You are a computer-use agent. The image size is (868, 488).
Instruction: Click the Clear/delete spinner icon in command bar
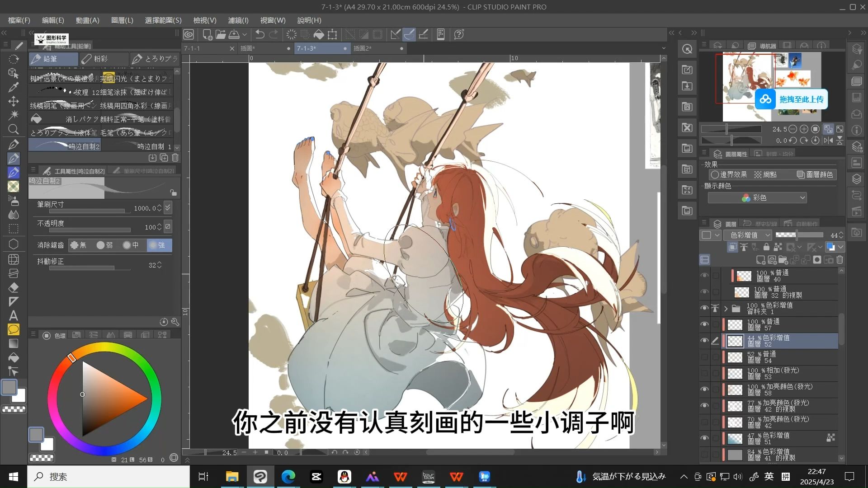[292, 34]
